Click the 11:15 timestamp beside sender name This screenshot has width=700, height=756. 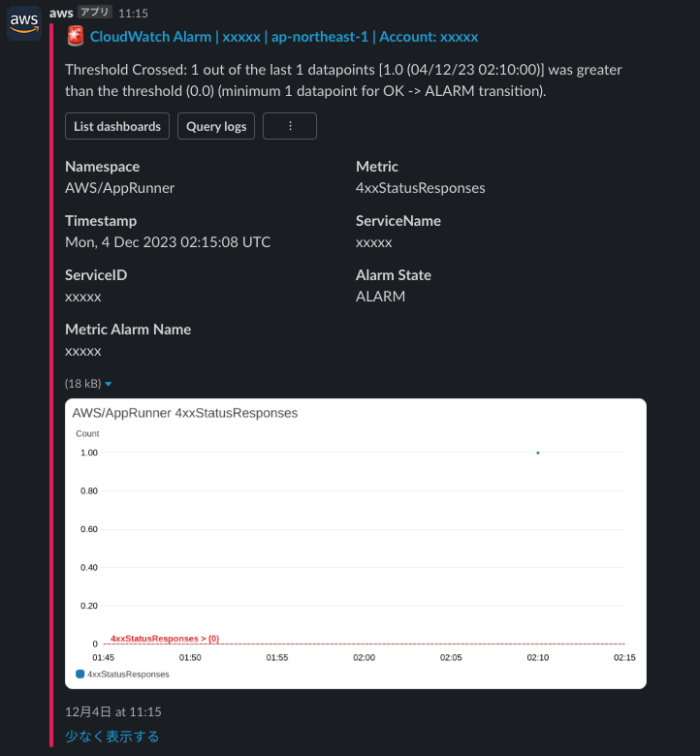click(133, 14)
